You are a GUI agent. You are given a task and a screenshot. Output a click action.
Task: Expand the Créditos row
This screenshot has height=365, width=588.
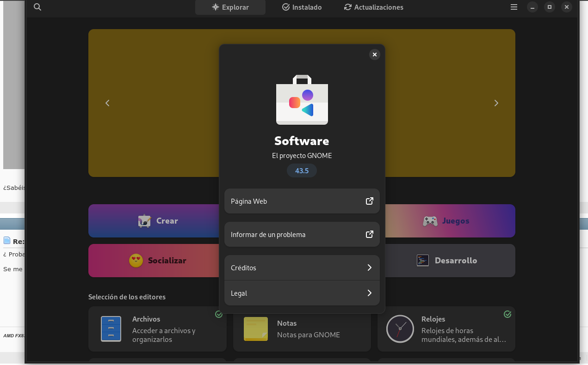[x=302, y=268]
